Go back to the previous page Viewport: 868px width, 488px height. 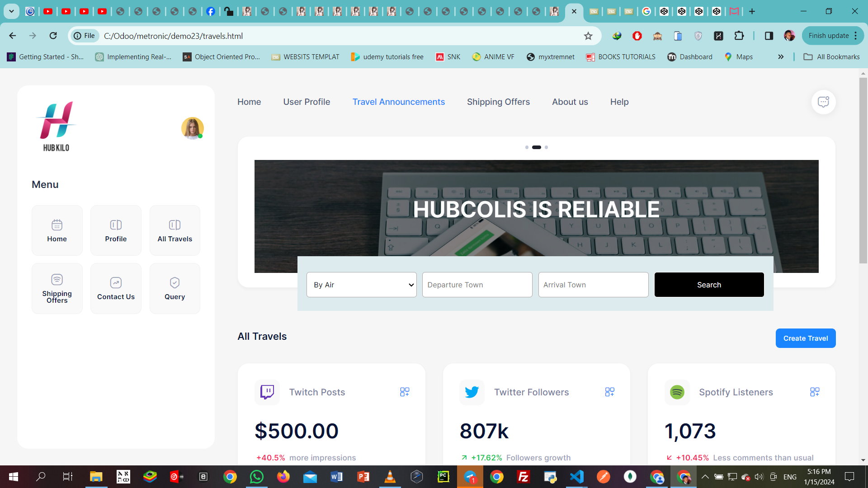tap(13, 36)
